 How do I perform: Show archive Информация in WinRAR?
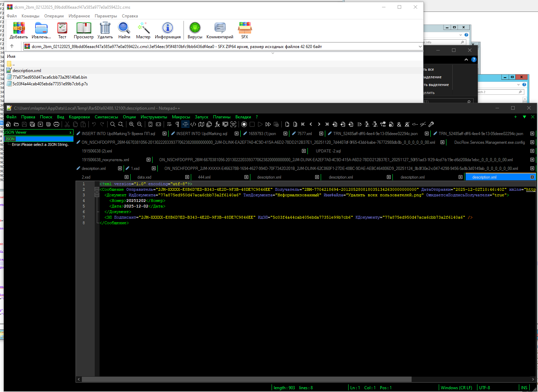point(167,30)
